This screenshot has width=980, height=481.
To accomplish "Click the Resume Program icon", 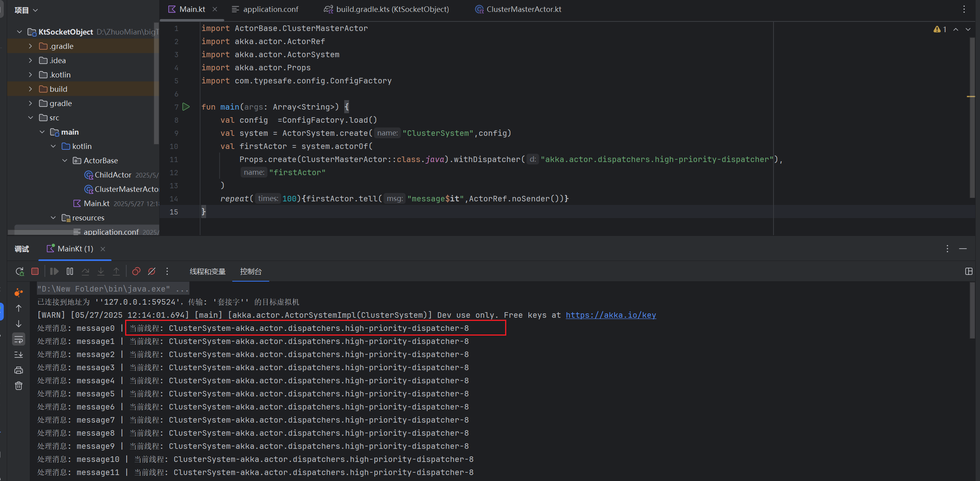I will click(x=54, y=271).
